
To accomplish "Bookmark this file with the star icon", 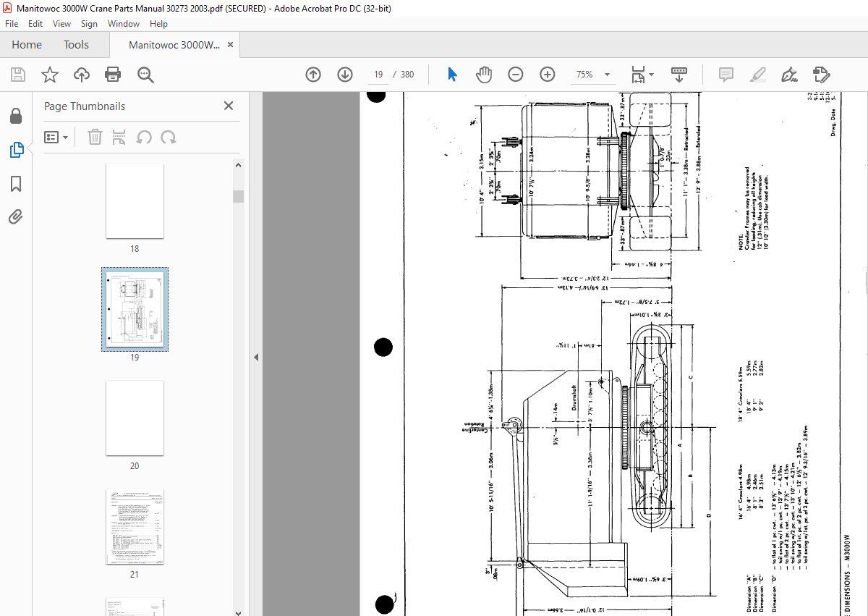I will point(50,75).
